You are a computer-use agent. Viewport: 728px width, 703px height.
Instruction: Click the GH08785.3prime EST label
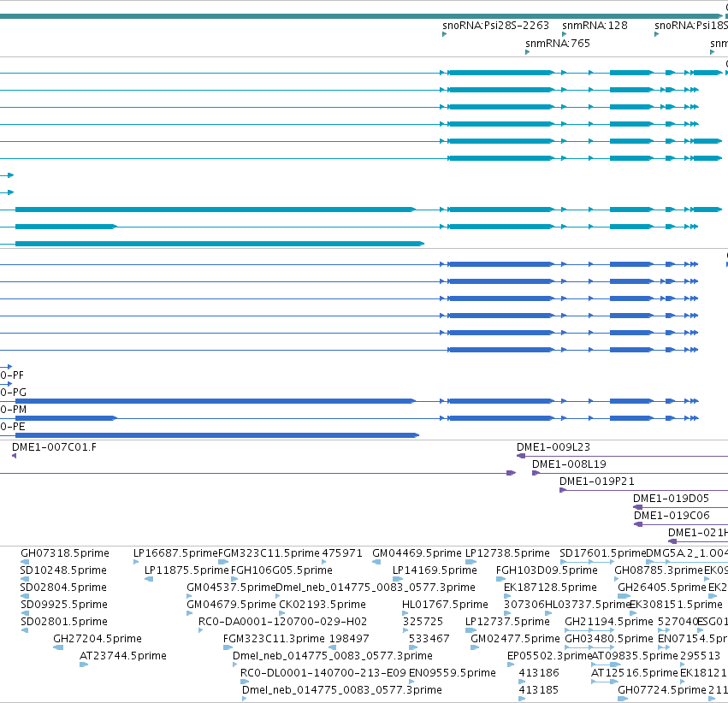coord(659,570)
